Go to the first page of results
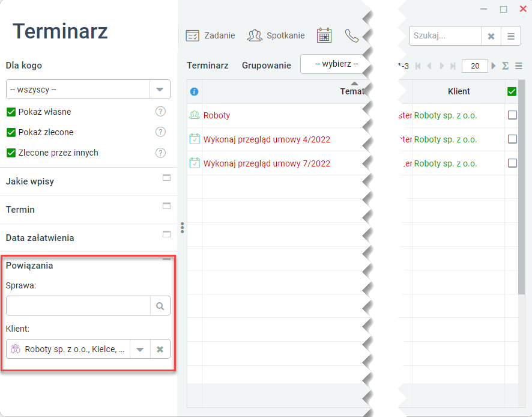 [x=418, y=66]
